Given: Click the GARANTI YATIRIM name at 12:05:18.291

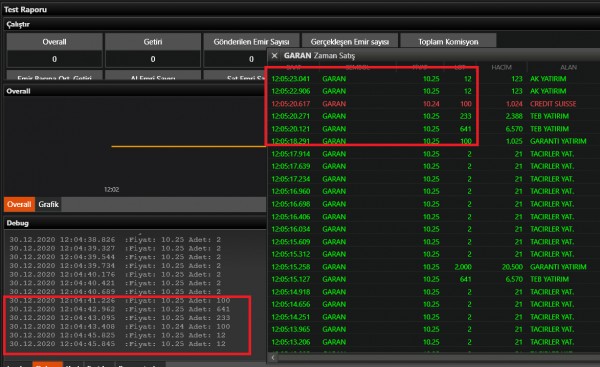Looking at the screenshot, I should pos(558,141).
